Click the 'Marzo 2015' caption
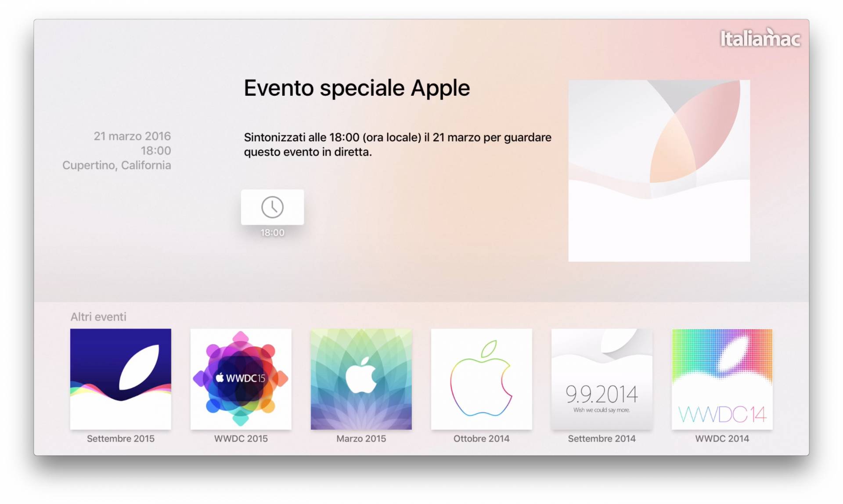Screen dimensions: 843x504 point(361,439)
